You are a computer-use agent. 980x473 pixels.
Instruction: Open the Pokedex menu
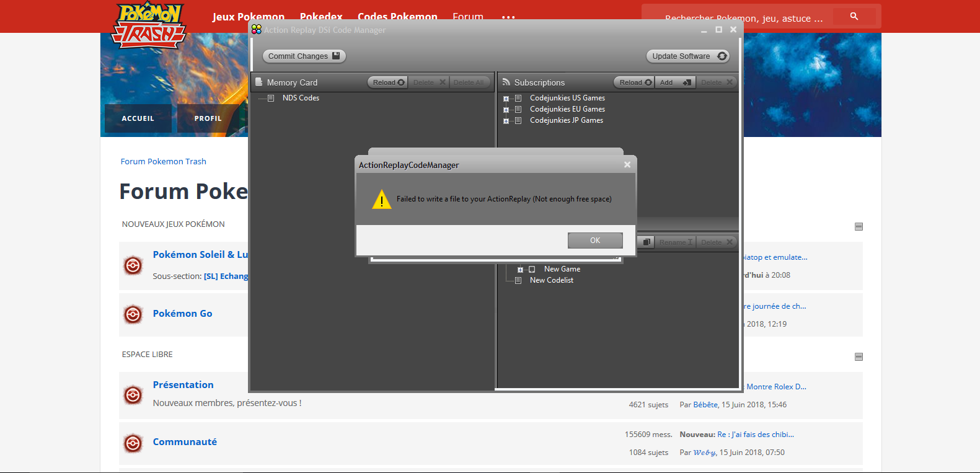coord(321,17)
